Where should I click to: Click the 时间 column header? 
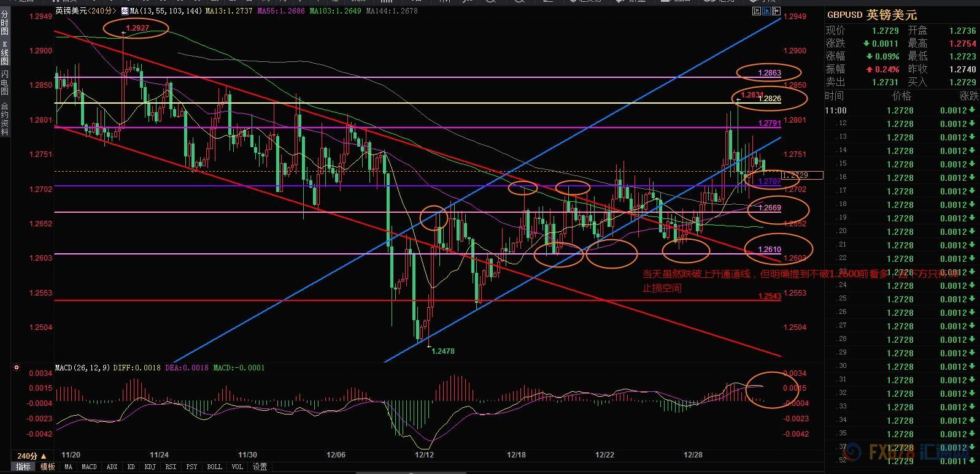coord(835,96)
